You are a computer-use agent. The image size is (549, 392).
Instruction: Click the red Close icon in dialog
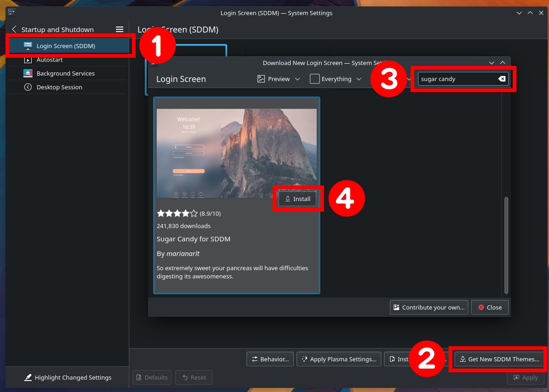coord(481,307)
